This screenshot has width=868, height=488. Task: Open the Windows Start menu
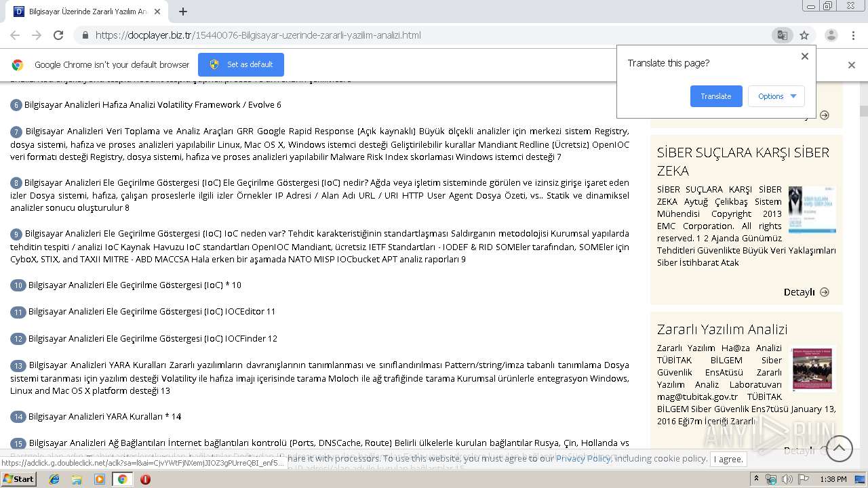click(x=18, y=479)
